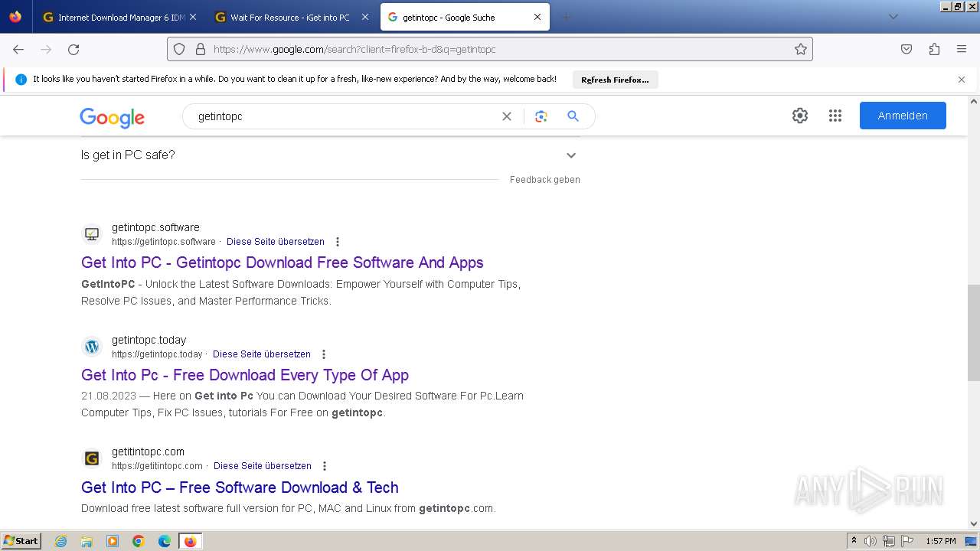Image resolution: width=980 pixels, height=551 pixels.
Task: Open Google quick settings gear
Action: click(800, 116)
